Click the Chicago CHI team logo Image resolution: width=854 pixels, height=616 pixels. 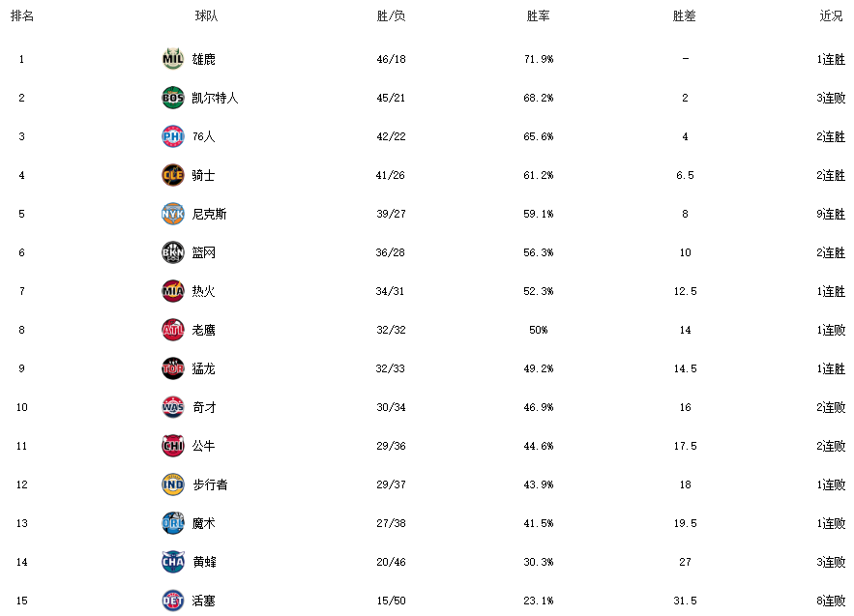172,446
